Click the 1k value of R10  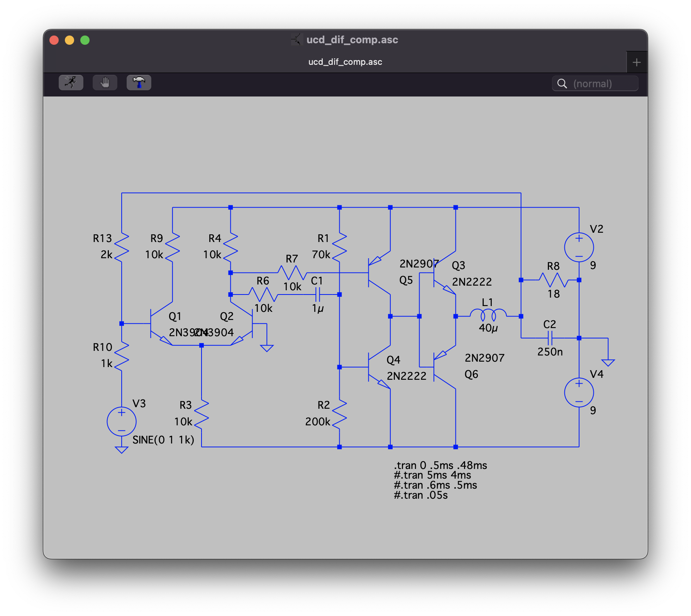point(107,364)
